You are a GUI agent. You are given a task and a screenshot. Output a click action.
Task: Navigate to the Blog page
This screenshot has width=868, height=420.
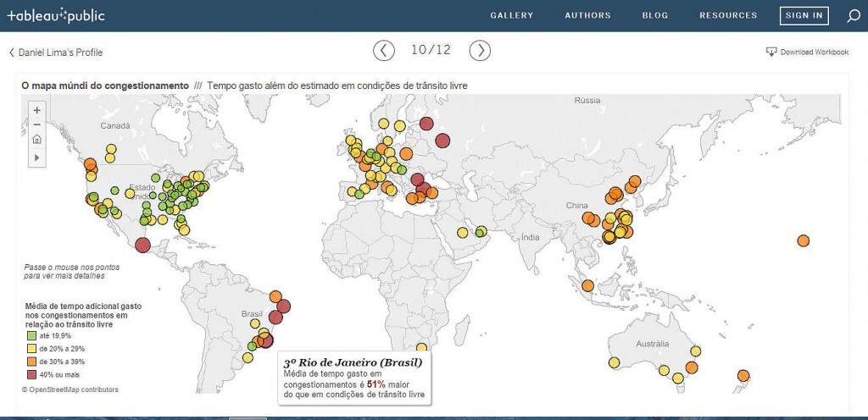(654, 15)
